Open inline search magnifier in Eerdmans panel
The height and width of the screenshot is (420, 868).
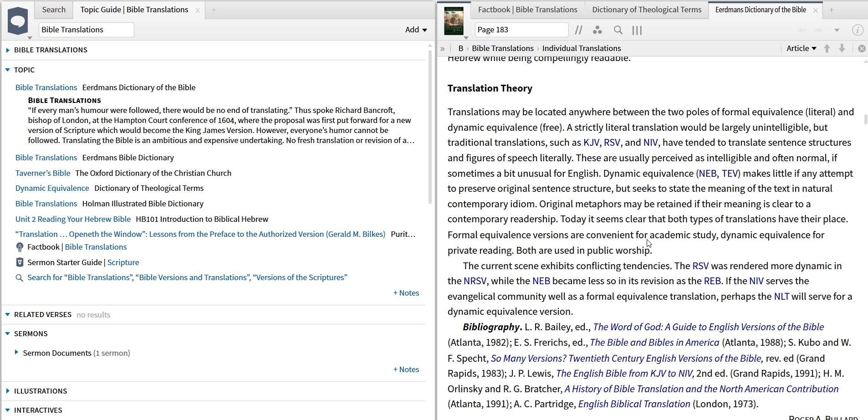[x=618, y=30]
